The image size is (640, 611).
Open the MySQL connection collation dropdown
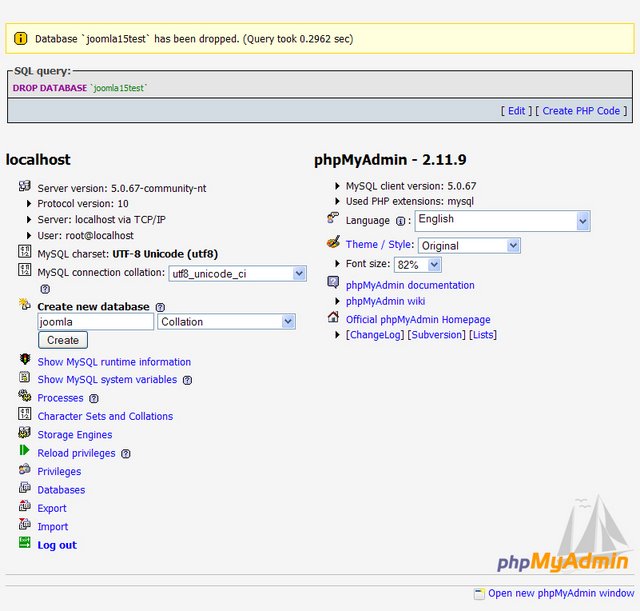coord(238,273)
